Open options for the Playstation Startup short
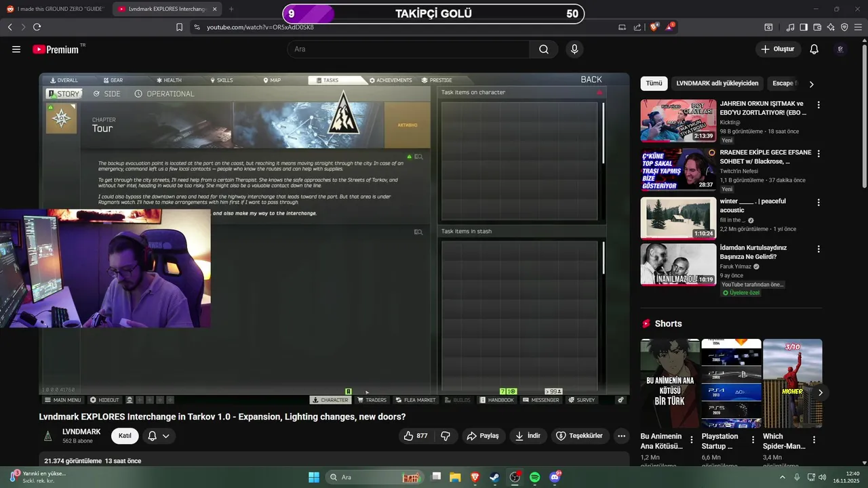 [753, 440]
